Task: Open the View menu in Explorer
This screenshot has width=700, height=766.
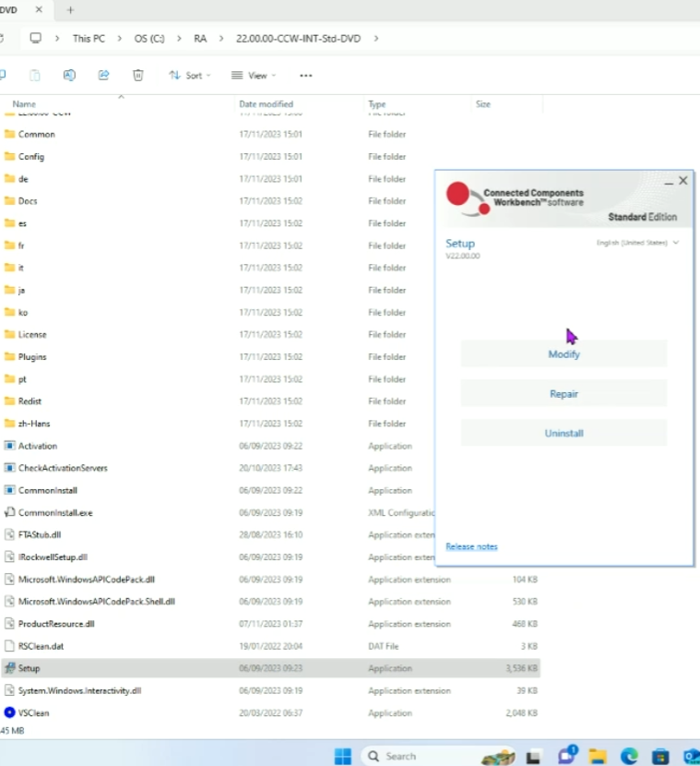Action: [254, 76]
